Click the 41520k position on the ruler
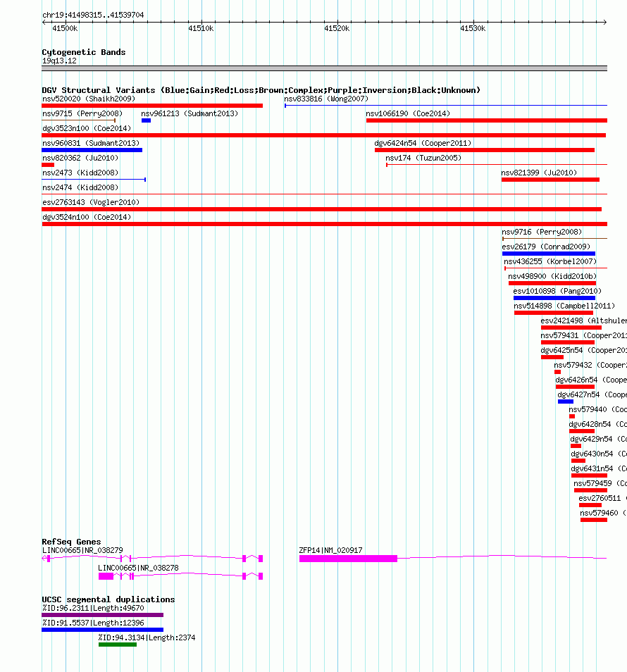The image size is (627, 672). 337,28
